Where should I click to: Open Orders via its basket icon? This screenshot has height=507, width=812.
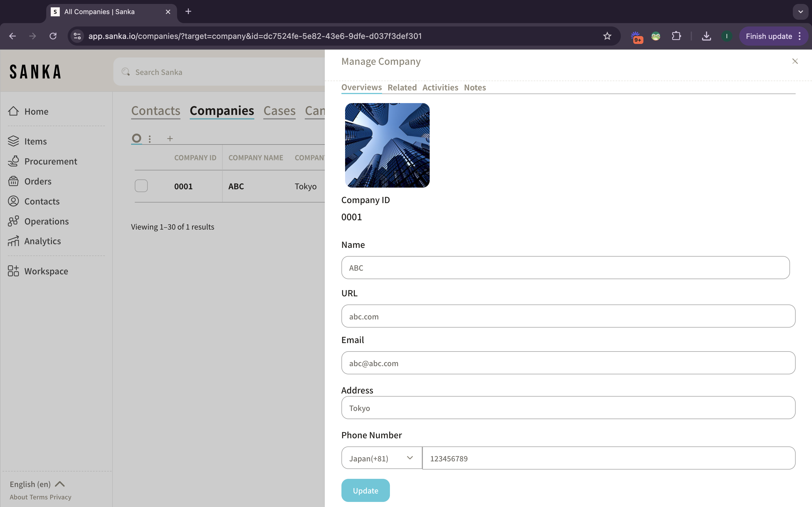click(14, 181)
